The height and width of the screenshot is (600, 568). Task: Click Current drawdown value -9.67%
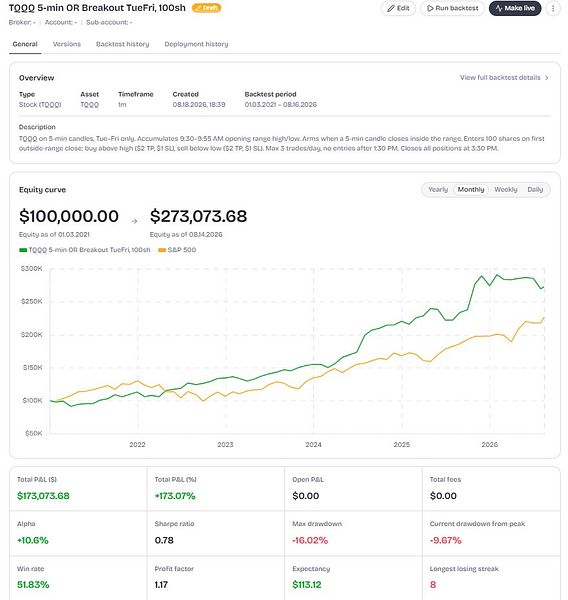[x=446, y=540]
